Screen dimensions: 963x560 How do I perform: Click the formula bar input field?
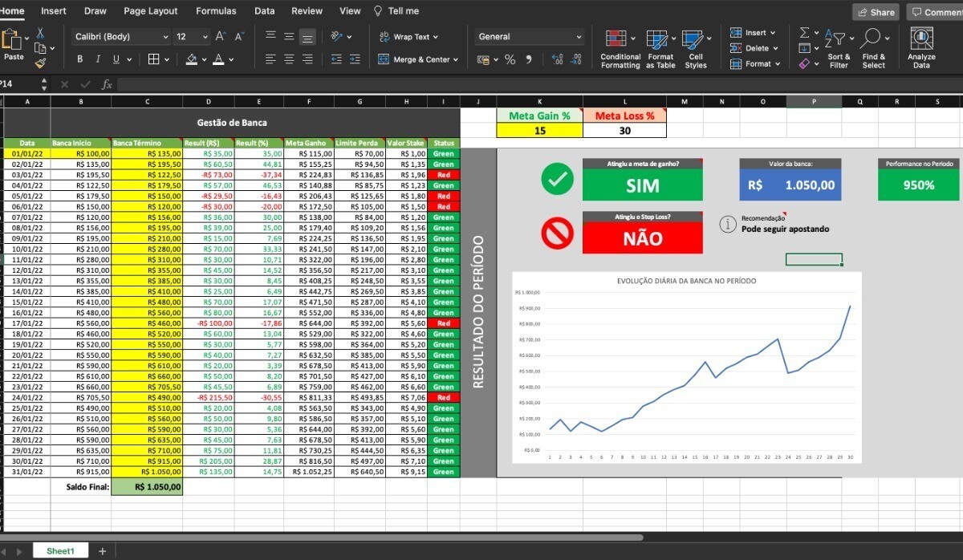[x=481, y=84]
